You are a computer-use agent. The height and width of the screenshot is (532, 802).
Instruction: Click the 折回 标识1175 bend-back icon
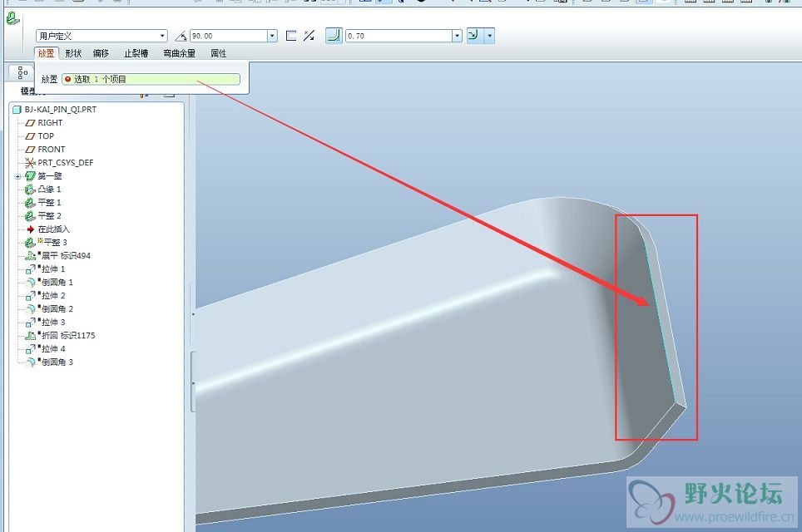(x=30, y=335)
